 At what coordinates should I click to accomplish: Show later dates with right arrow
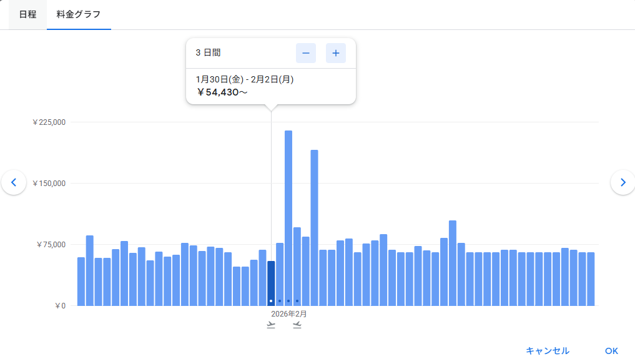[622, 182]
